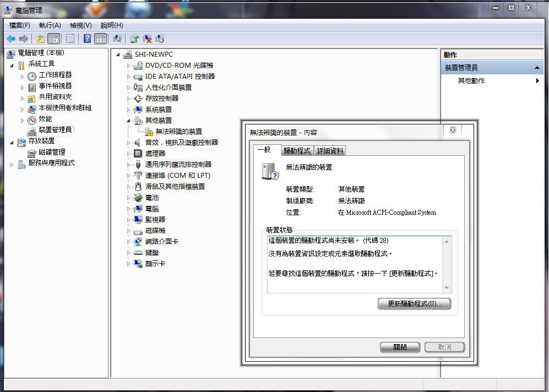
Task: Click the 更新驅動程式(U)... button
Action: 414,304
